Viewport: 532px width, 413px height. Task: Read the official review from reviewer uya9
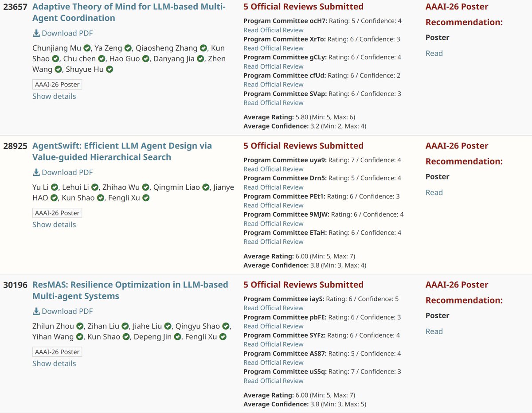pos(273,169)
